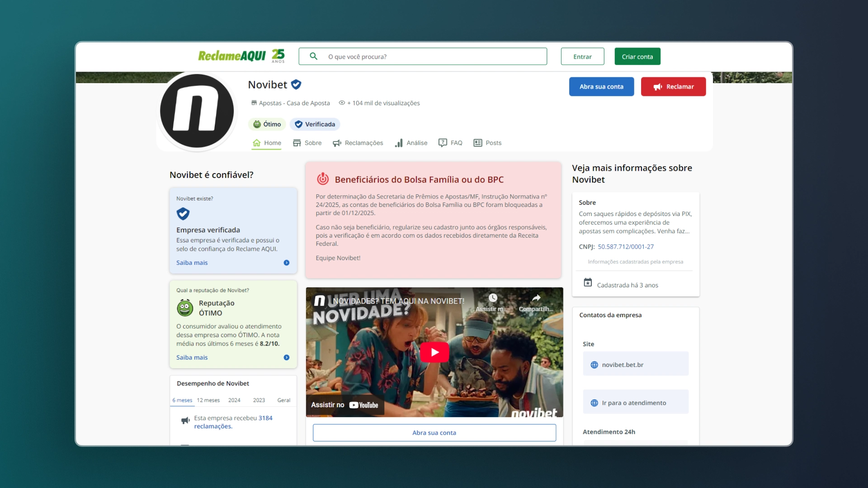The height and width of the screenshot is (488, 868).
Task: Click the video title 'NOVIDADES? TEM AQUI NA NOVIBET!'
Action: [399, 301]
